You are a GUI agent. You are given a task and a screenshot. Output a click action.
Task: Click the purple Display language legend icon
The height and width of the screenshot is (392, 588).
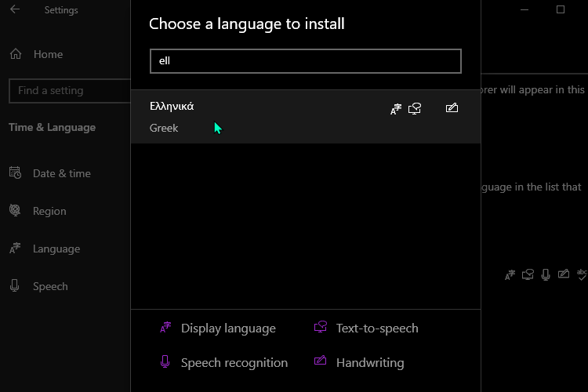tap(165, 328)
